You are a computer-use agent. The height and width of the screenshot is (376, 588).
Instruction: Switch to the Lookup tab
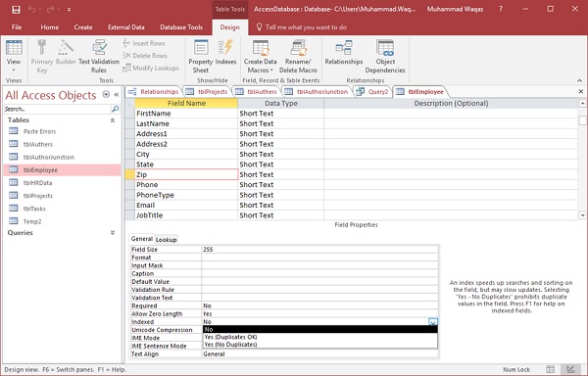(167, 240)
